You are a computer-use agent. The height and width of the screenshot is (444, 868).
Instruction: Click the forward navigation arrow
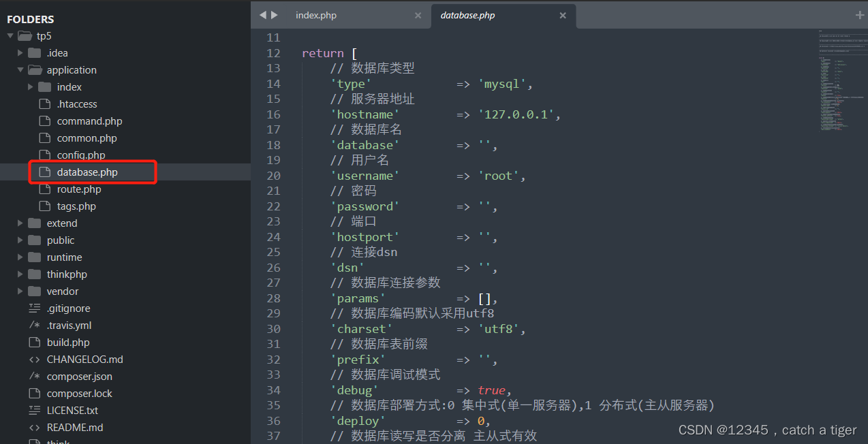pos(275,14)
